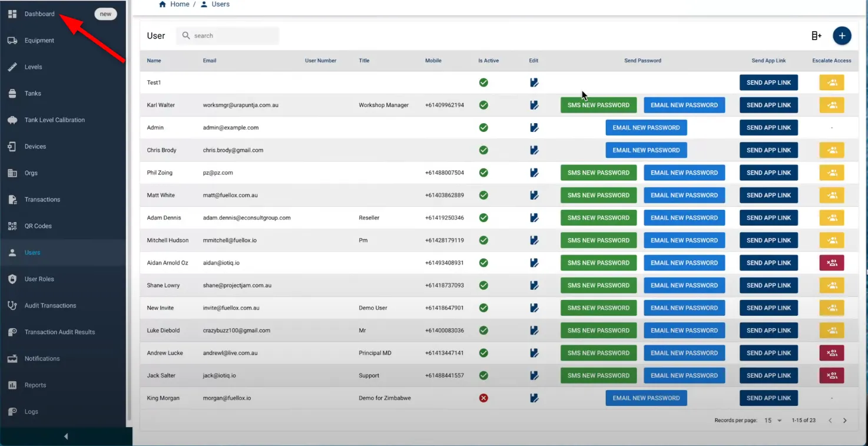Viewport: 868px width, 446px height.
Task: Click the name Shane Lowry
Action: (x=163, y=286)
